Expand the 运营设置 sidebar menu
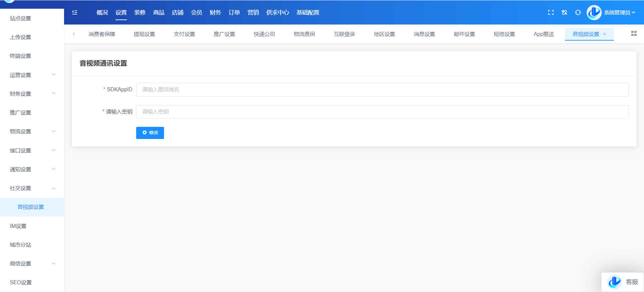644x292 pixels. [32, 75]
